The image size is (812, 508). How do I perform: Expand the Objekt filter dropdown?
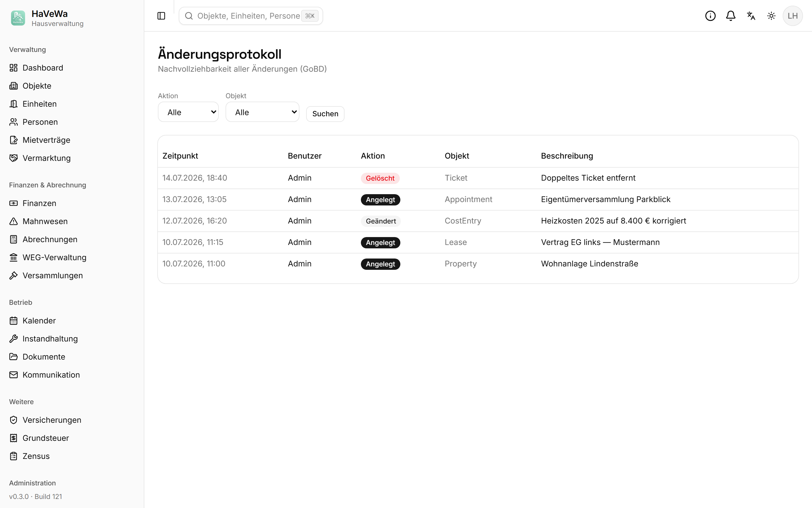pyautogui.click(x=262, y=112)
